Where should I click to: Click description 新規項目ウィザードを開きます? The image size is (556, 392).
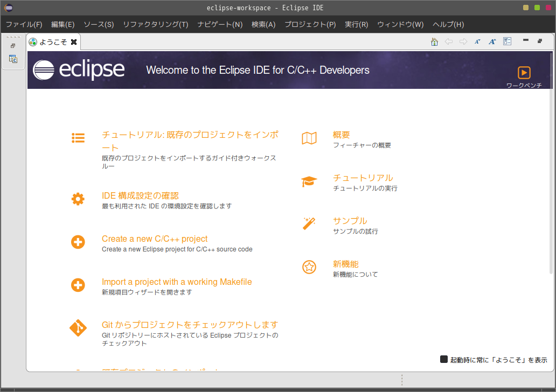[x=147, y=292]
